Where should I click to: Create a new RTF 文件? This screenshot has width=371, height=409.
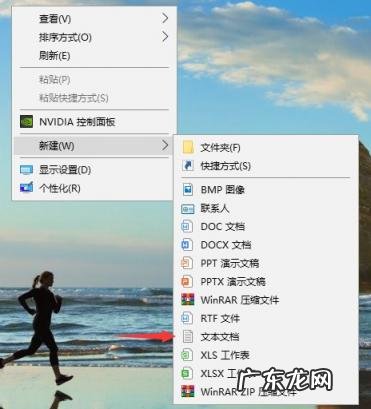266,318
